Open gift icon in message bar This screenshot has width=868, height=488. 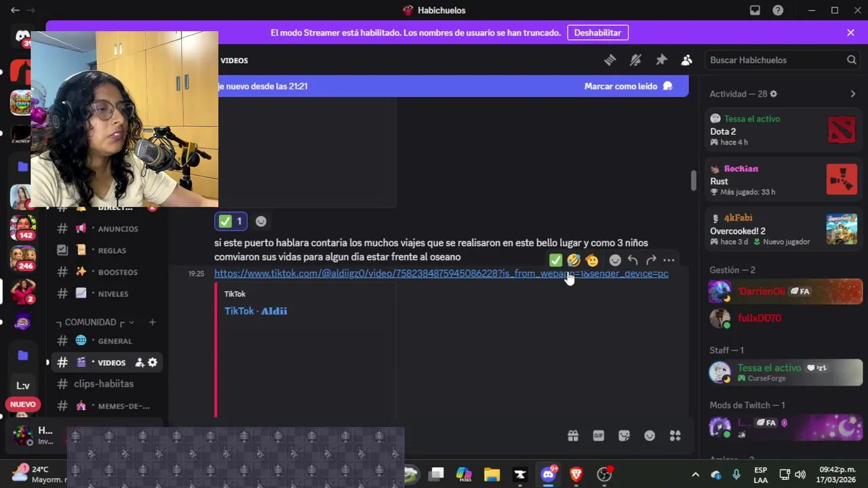click(573, 436)
